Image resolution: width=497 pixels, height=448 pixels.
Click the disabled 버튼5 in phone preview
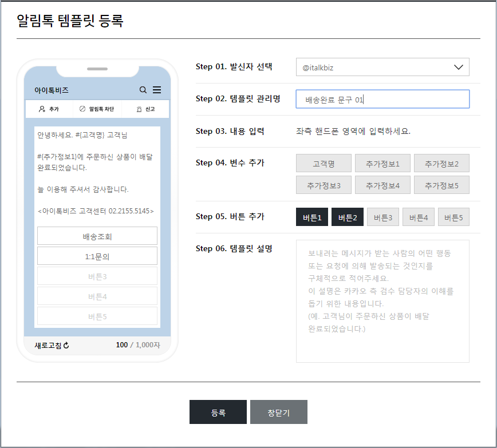point(97,316)
